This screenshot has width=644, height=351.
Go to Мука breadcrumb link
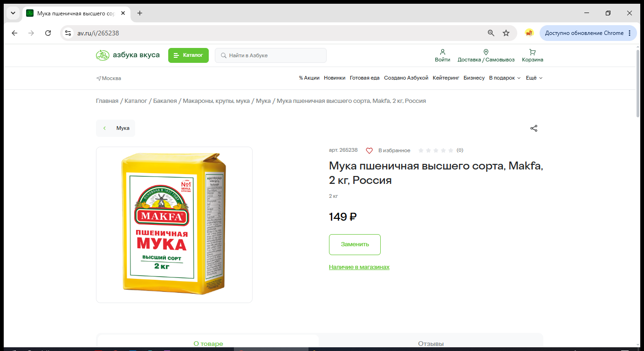click(263, 101)
